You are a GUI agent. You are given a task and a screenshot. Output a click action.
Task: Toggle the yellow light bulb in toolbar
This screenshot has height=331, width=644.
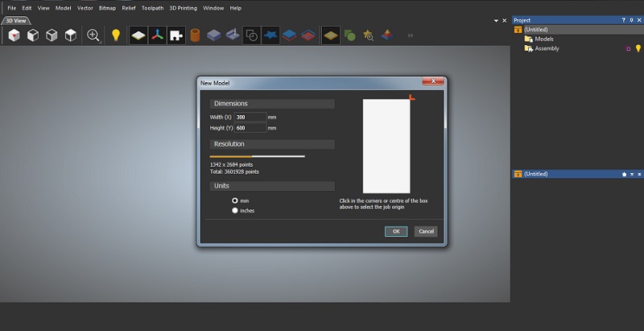click(115, 35)
